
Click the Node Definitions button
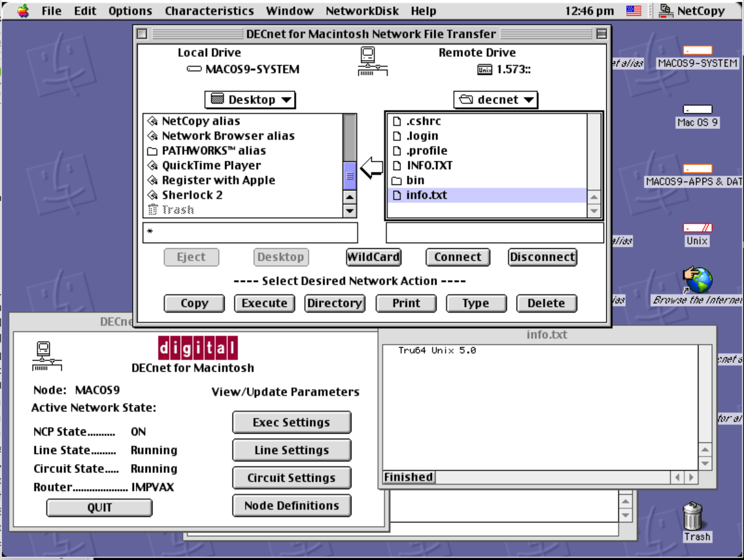[292, 506]
